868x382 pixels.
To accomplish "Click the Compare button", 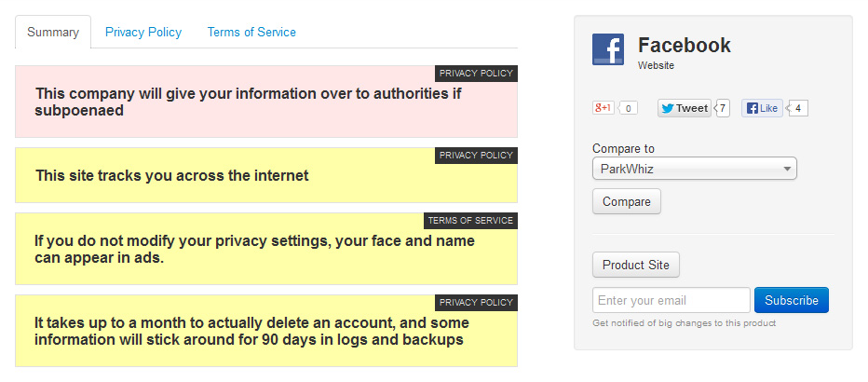I will [627, 201].
